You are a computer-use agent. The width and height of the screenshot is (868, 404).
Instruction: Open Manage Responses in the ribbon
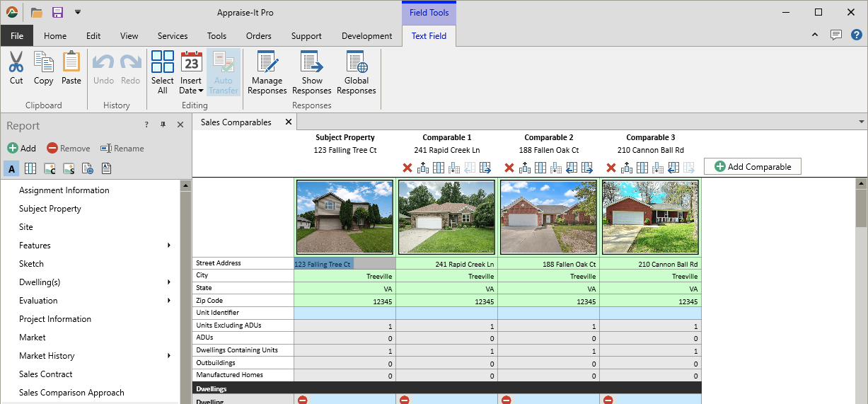pos(267,72)
